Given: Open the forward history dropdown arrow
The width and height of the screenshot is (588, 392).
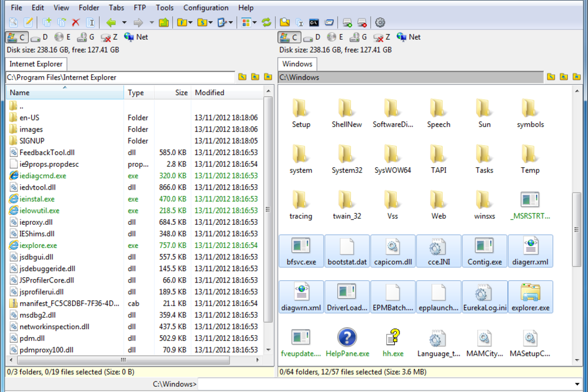Looking at the screenshot, I should click(152, 22).
